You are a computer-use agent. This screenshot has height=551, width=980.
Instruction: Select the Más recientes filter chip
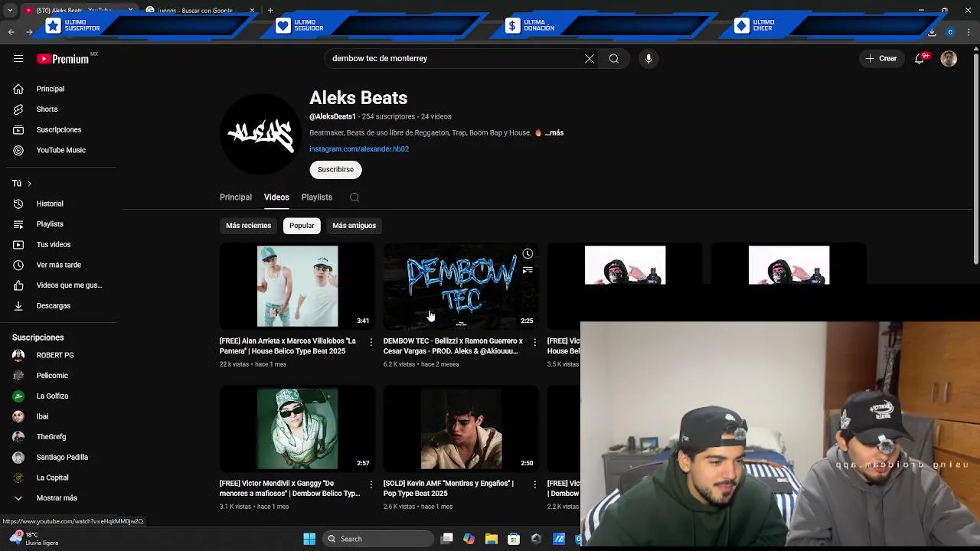[x=249, y=226]
